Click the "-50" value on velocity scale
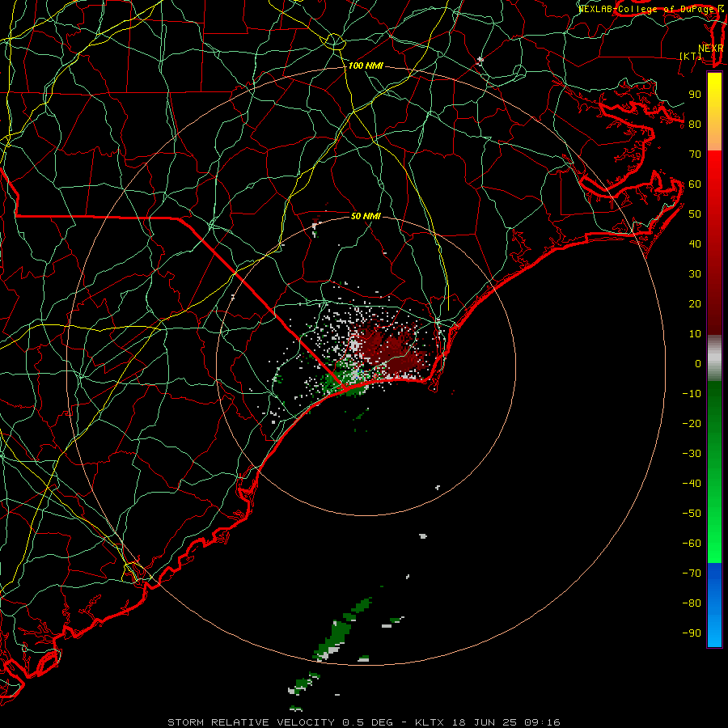Viewport: 728px width, 728px height. 692,514
